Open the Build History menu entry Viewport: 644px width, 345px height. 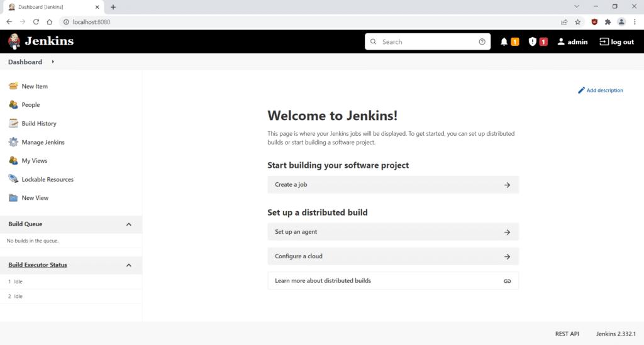(39, 123)
